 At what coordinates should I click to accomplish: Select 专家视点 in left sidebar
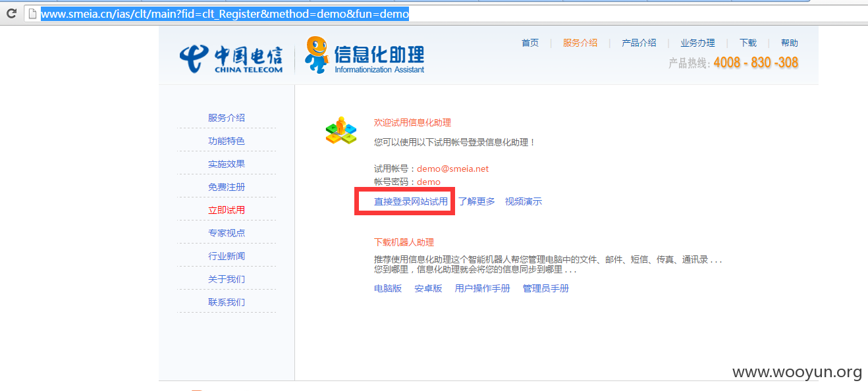227,233
